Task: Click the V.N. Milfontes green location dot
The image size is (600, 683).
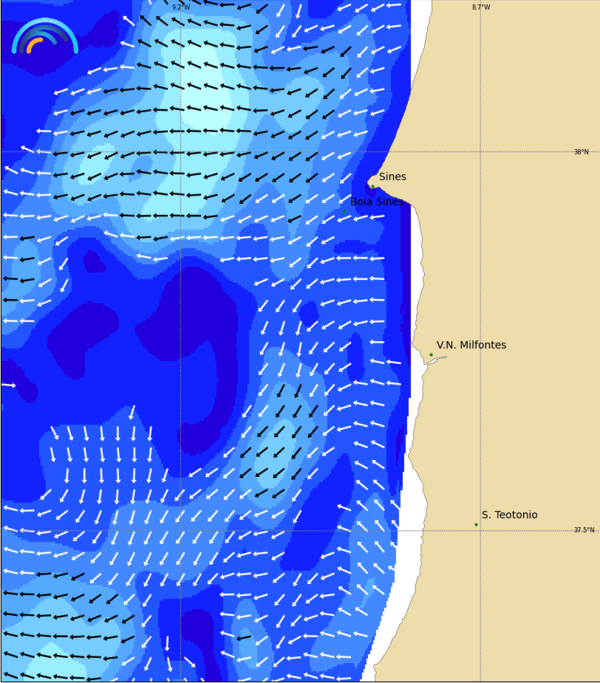Action: tap(431, 355)
